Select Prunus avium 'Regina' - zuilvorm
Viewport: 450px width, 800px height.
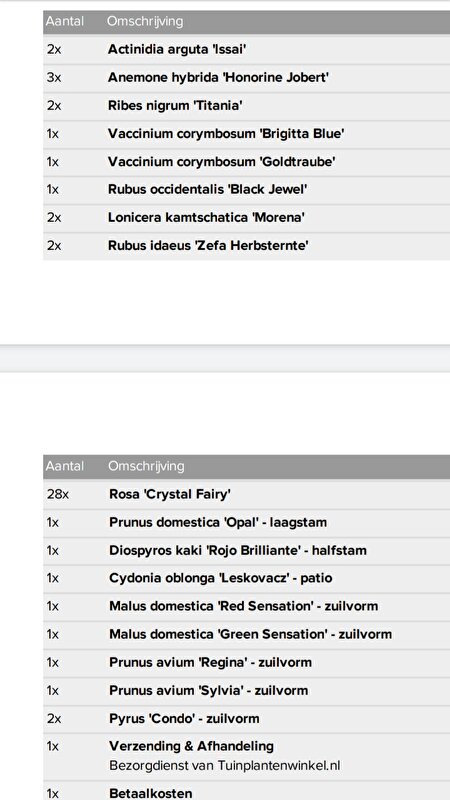pyautogui.click(x=210, y=662)
